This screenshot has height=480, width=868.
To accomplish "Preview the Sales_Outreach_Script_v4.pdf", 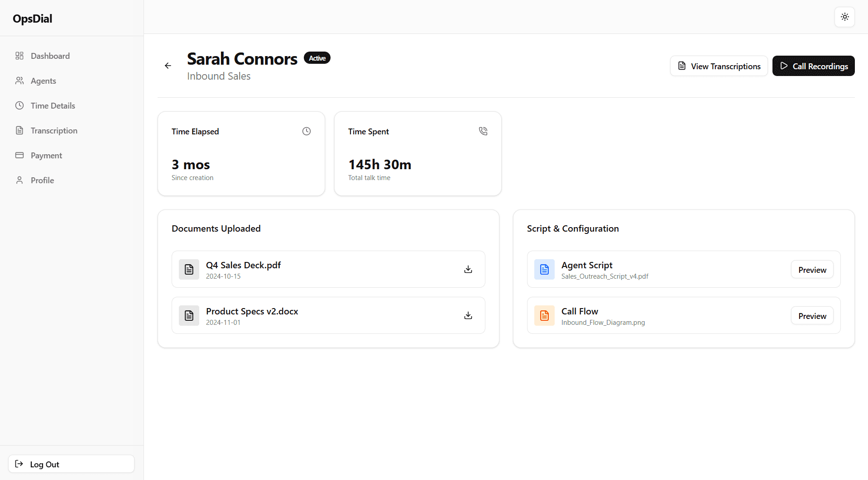I will click(x=811, y=269).
